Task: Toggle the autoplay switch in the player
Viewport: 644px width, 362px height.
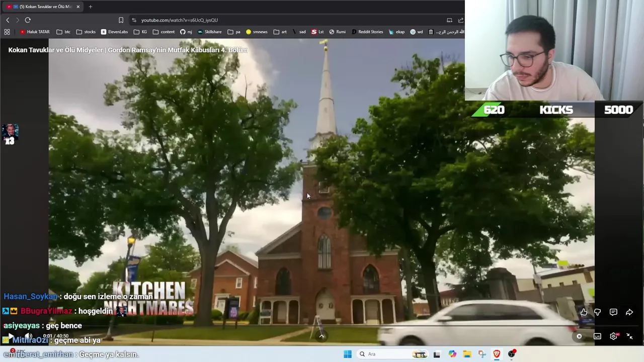Action: (579, 336)
